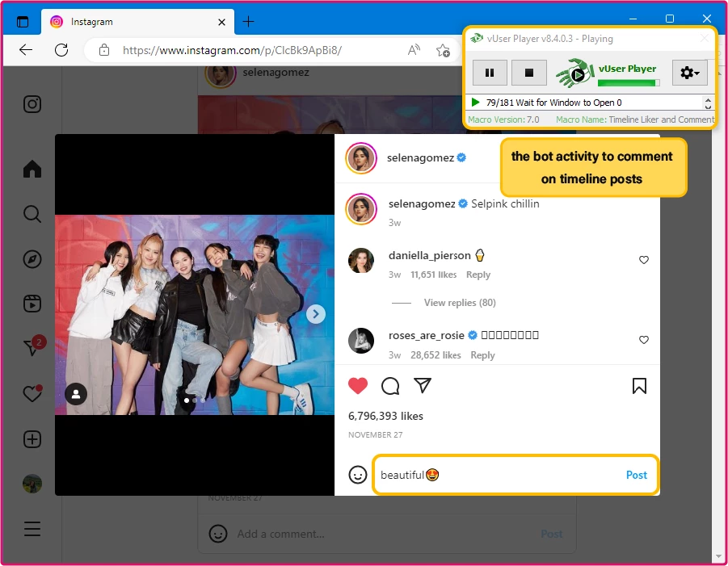Click the address bar URL

point(232,50)
